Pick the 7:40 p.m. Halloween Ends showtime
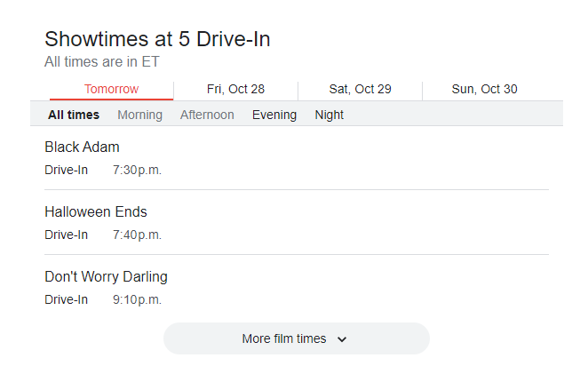This screenshot has height=374, width=588. (137, 235)
